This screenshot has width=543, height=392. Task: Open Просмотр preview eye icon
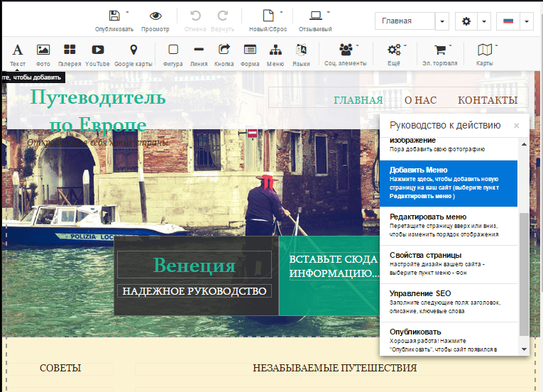pos(155,16)
